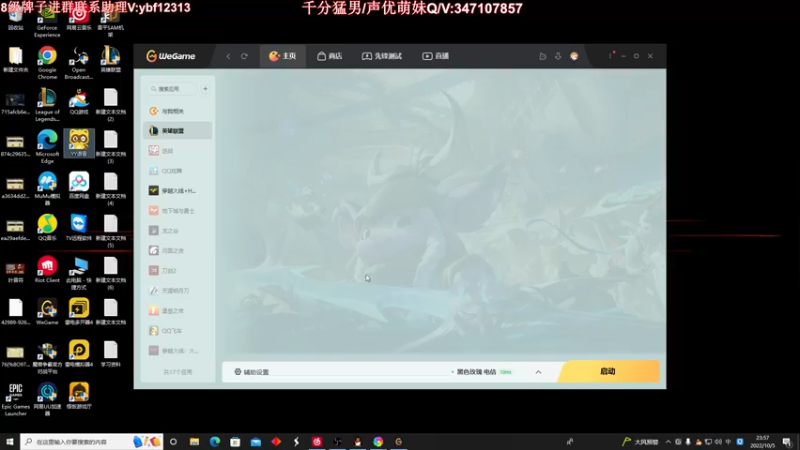
Task: Open WeGame desktop shortcut
Action: click(x=47, y=311)
